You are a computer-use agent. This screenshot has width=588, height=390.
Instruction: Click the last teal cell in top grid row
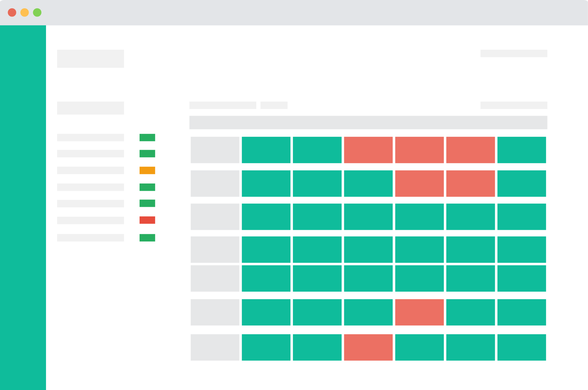521,150
